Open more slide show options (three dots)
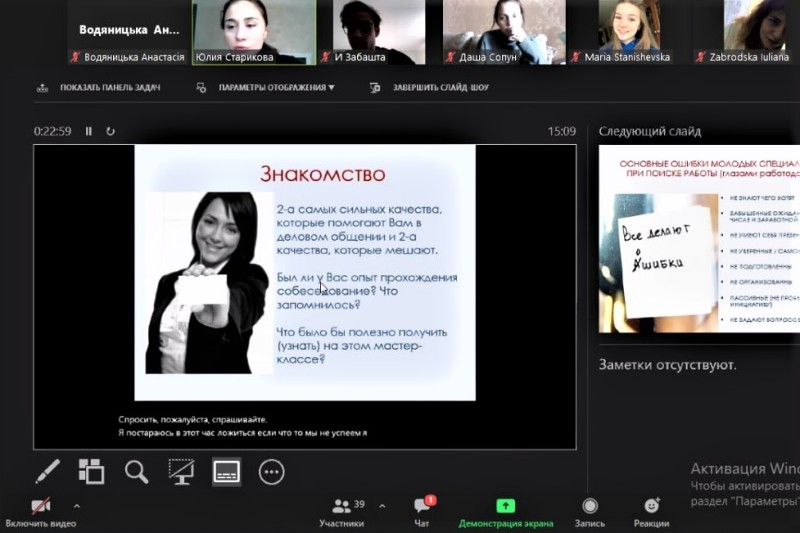 coord(271,471)
